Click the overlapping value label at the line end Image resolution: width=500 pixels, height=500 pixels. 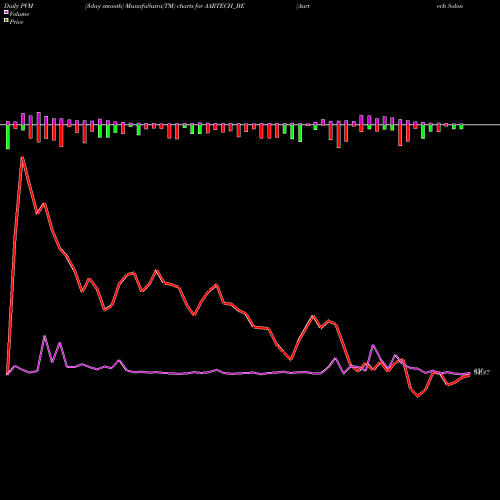pyautogui.click(x=482, y=372)
